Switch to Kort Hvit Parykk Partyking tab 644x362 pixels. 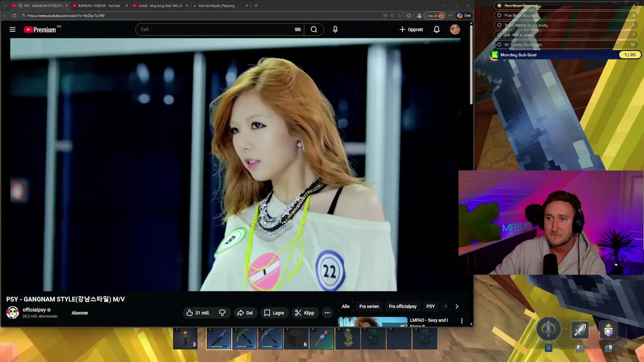[x=219, y=6]
